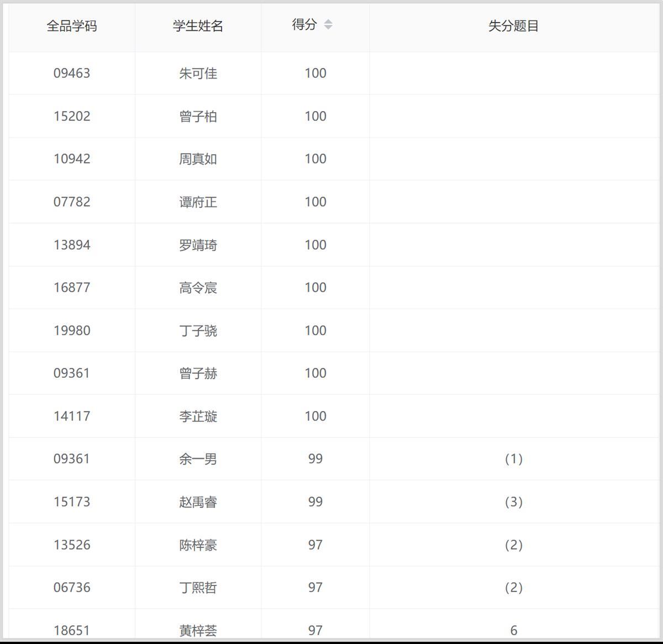The height and width of the screenshot is (644, 663).
Task: Click lost question 6 in 黄梓荟's row
Action: [513, 630]
